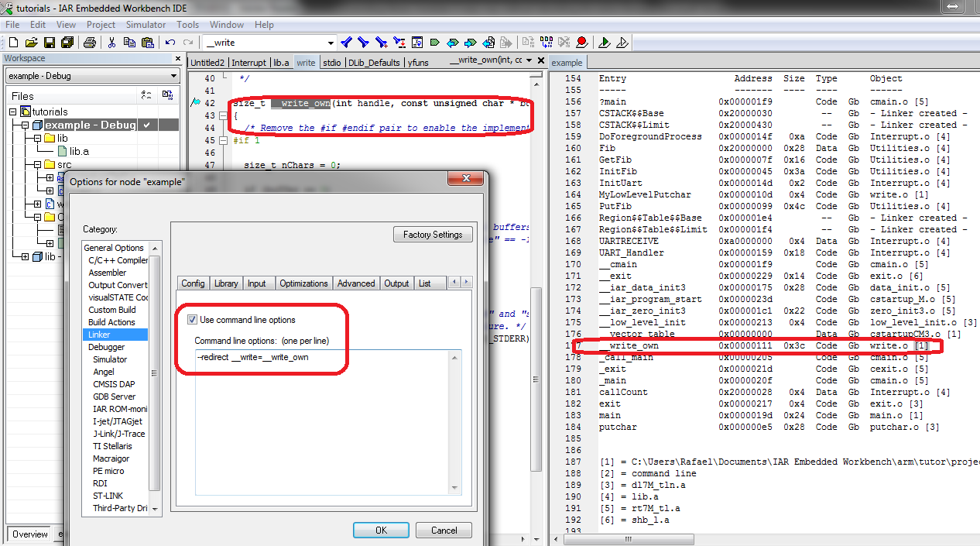Click the fold marker at line 43
980x546 pixels.
(223, 116)
